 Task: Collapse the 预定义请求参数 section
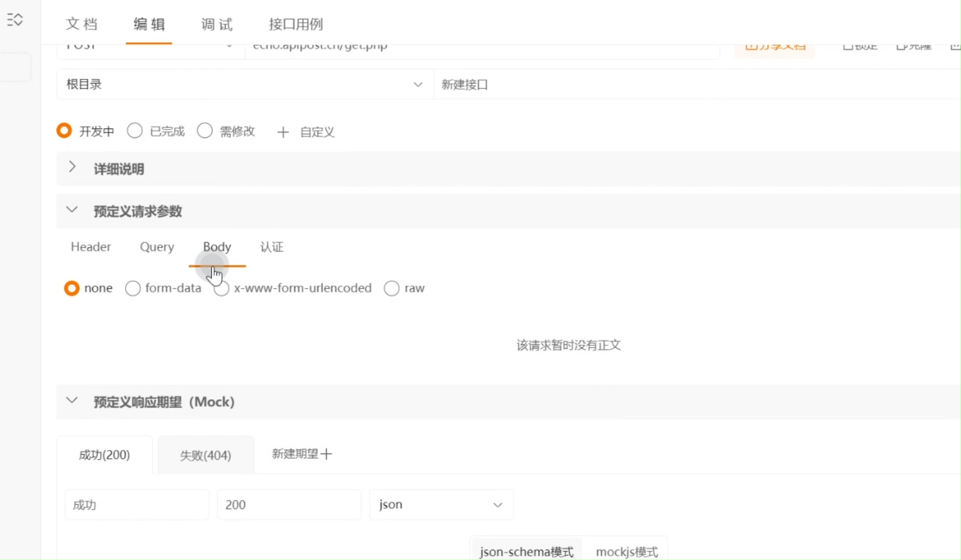tap(72, 210)
